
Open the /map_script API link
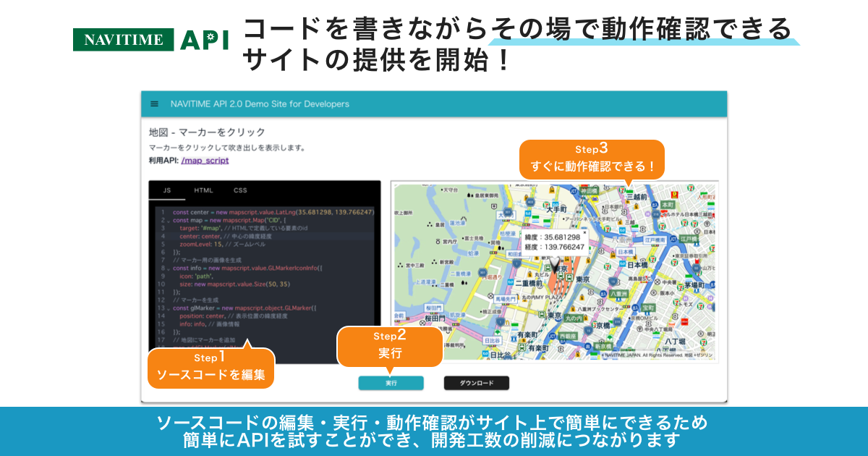point(205,162)
